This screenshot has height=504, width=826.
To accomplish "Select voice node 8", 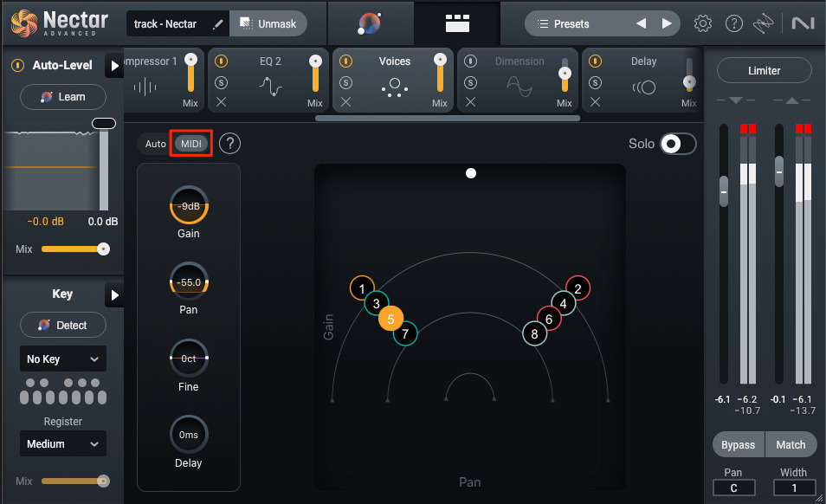I will point(535,334).
